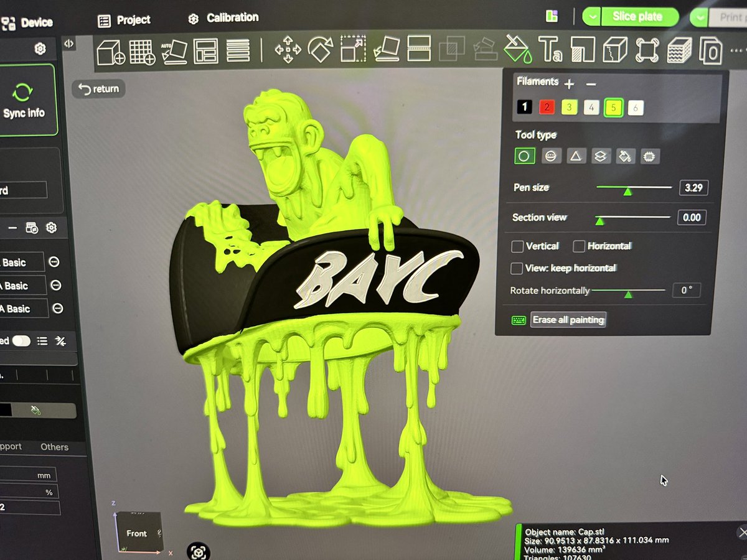This screenshot has height=560, width=747.
Task: Enable the Vertical checkbox
Action: point(517,247)
